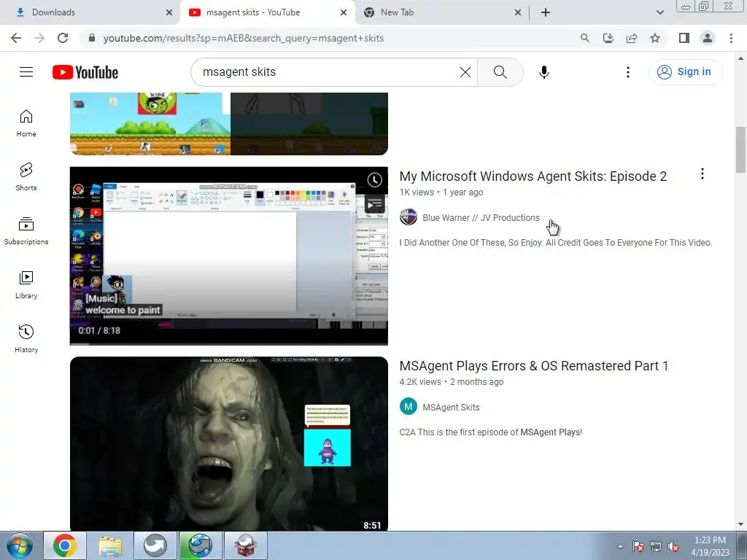Click Add to queue icon on Episode 2 thumbnail

click(x=374, y=204)
